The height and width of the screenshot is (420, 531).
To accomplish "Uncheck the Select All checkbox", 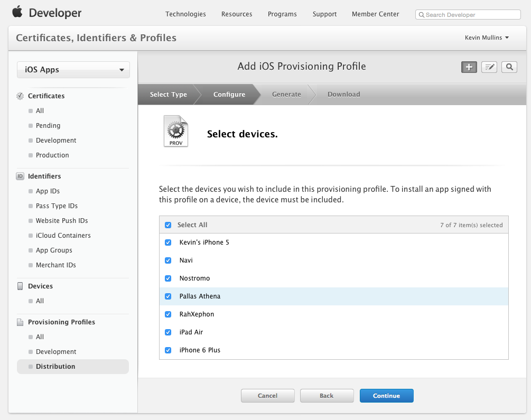I will (x=168, y=225).
